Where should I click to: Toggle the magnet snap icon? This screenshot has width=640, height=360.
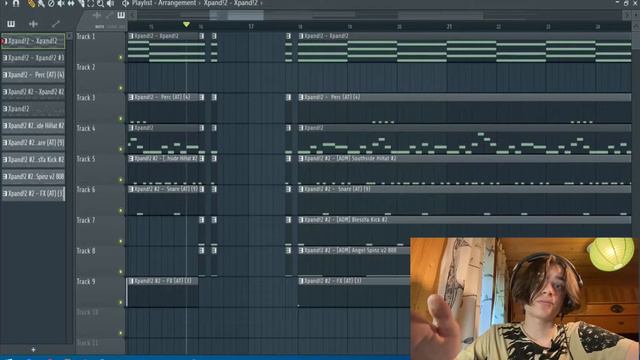click(x=16, y=3)
